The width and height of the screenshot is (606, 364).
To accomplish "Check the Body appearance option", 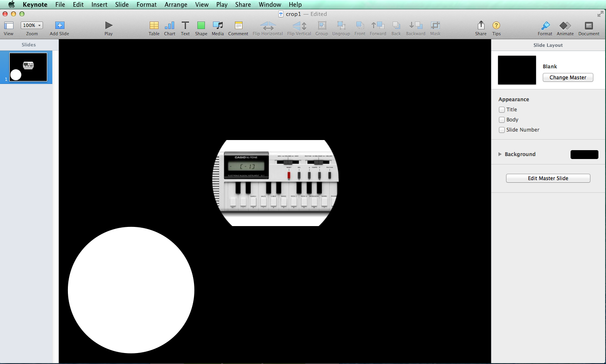I will pyautogui.click(x=502, y=119).
